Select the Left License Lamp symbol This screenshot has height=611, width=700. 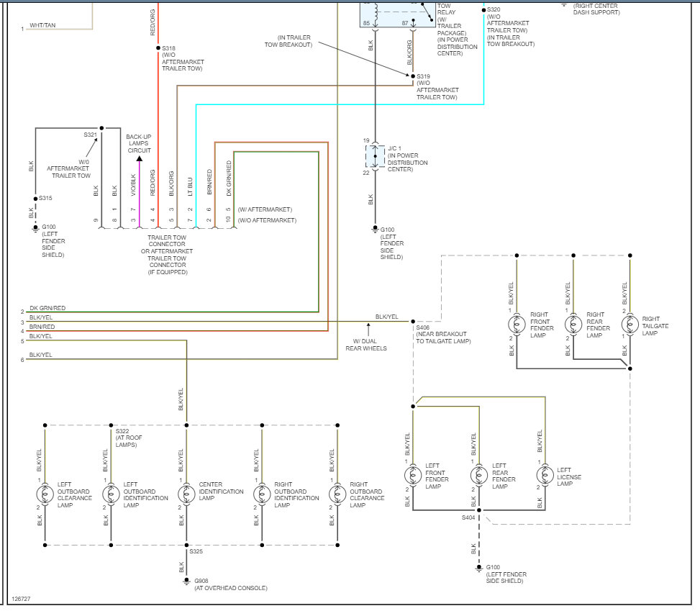[545, 475]
